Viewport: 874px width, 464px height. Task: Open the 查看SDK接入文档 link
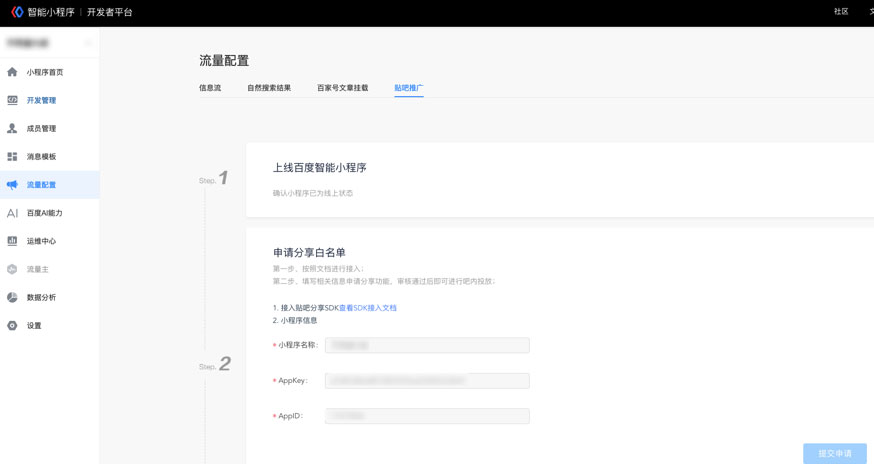[368, 308]
